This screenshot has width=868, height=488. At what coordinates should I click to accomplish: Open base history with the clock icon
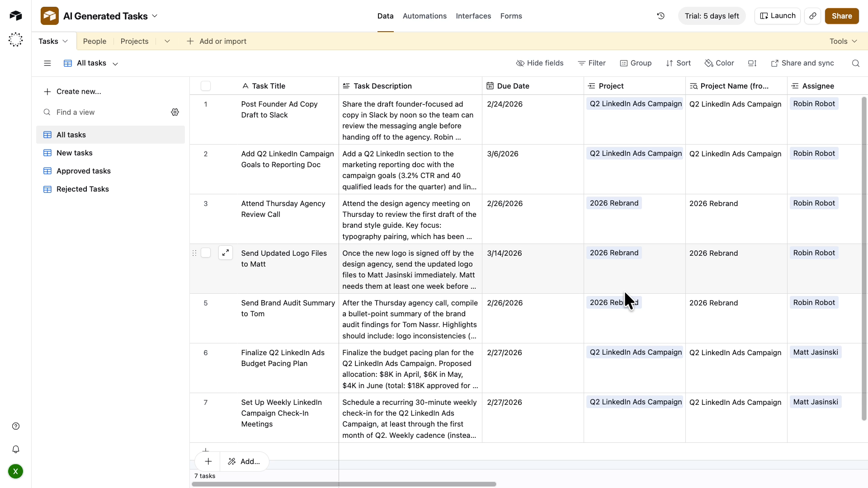(x=660, y=16)
